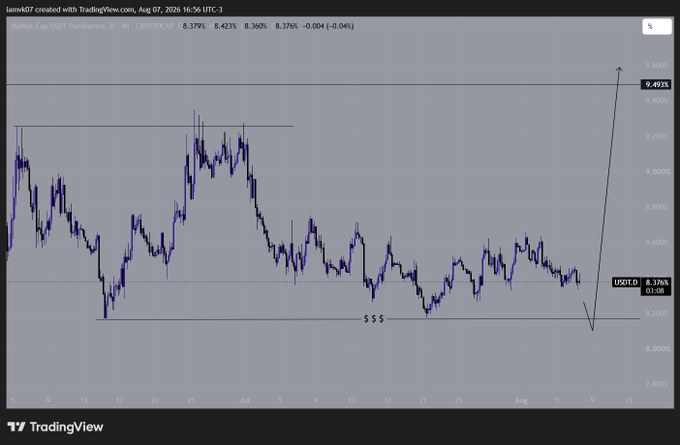
Task: Click the 8.000% price axis tick
Action: [x=657, y=349]
